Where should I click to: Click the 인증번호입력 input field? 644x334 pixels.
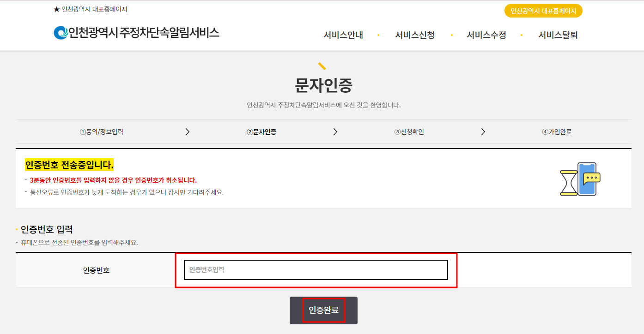(316, 270)
